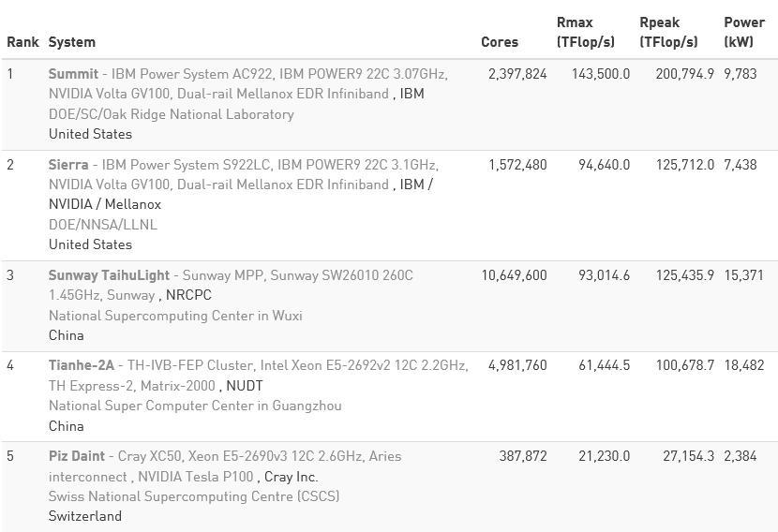Viewport: 778px width, 532px height.
Task: Select Piz Daint's Rpeak value 27,154.3
Action: (688, 456)
